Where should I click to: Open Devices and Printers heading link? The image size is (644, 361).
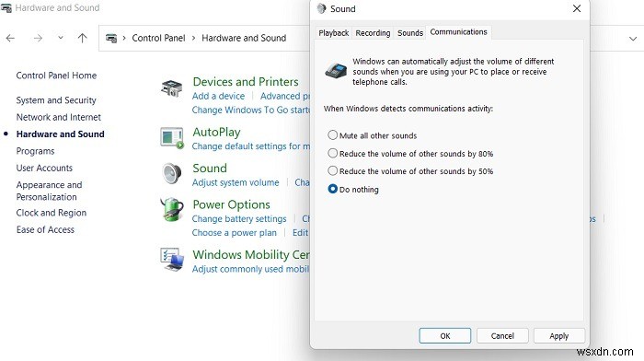[x=246, y=82]
